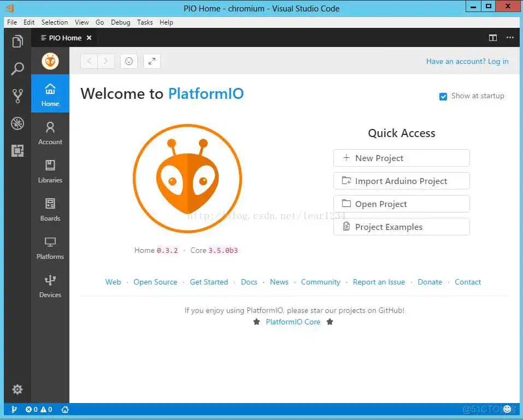Click the Open Project button

tap(401, 204)
